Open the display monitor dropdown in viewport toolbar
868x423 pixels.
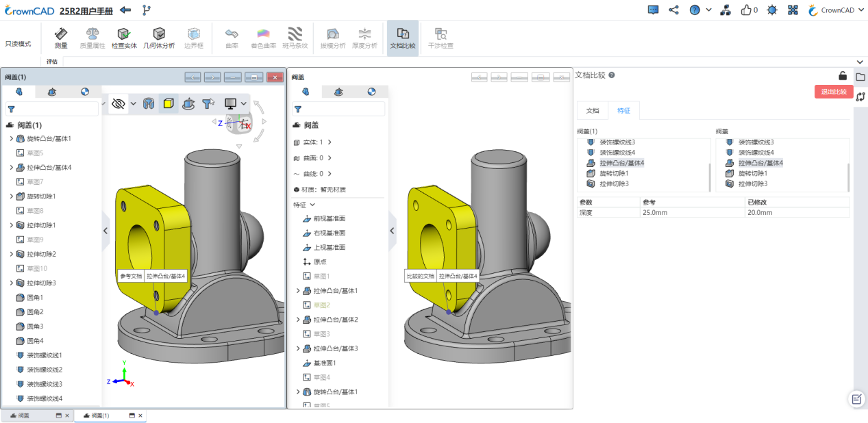(236, 104)
